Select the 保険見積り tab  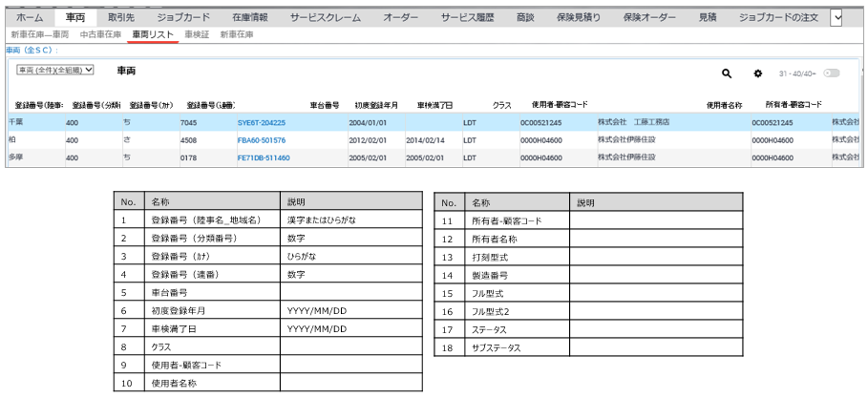580,17
